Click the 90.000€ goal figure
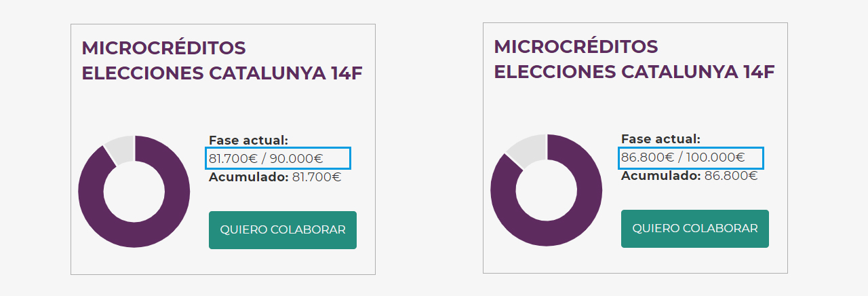Screen dimensions: 868x296 (x=296, y=159)
